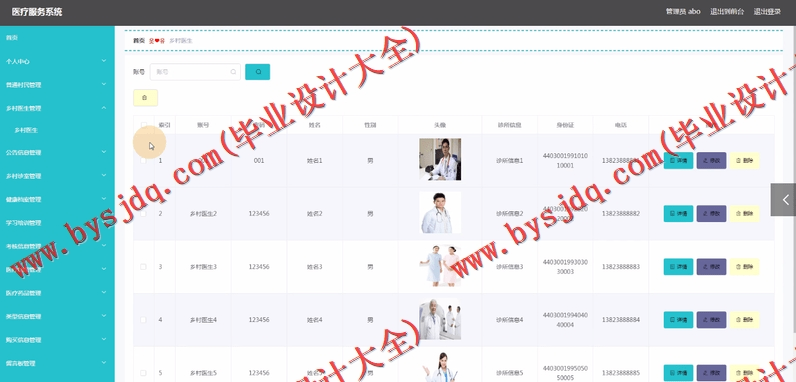Expand the 公告信息管理 sidebar menu
The height and width of the screenshot is (382, 796).
pos(57,152)
